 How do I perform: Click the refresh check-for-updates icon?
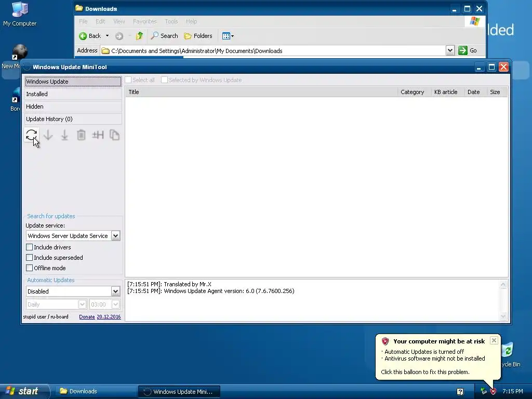(32, 135)
